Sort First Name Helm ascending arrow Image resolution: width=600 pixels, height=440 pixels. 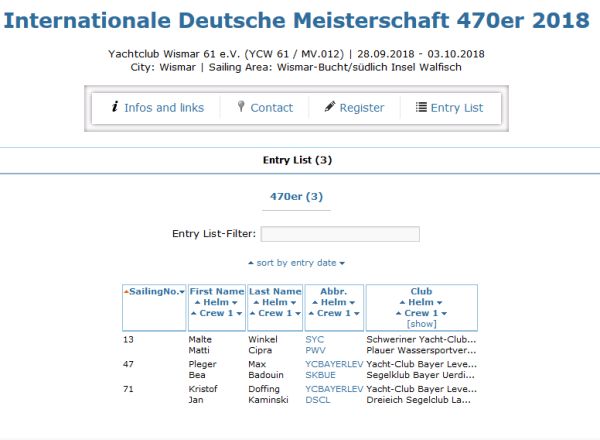click(197, 302)
